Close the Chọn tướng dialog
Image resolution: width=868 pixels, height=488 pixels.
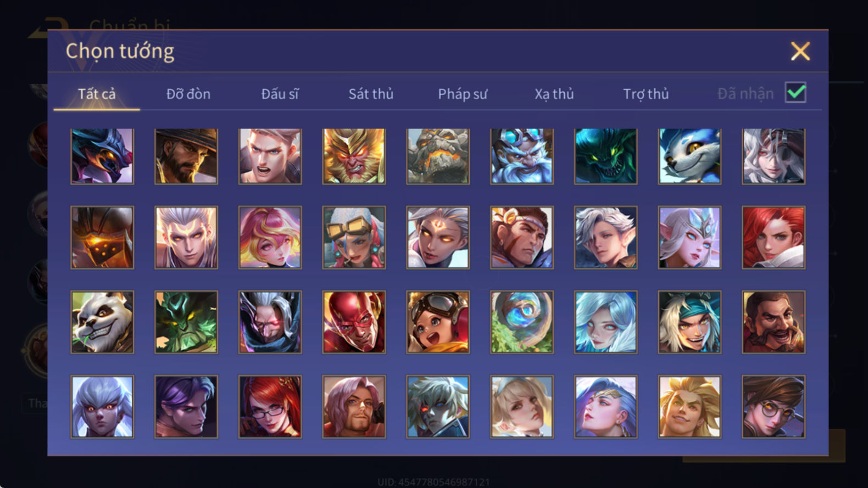coord(800,51)
